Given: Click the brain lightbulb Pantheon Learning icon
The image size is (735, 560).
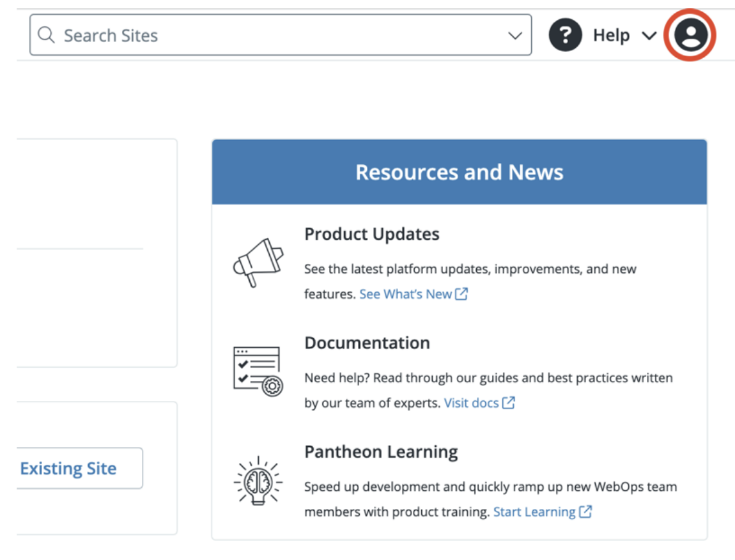Looking at the screenshot, I should tap(258, 480).
